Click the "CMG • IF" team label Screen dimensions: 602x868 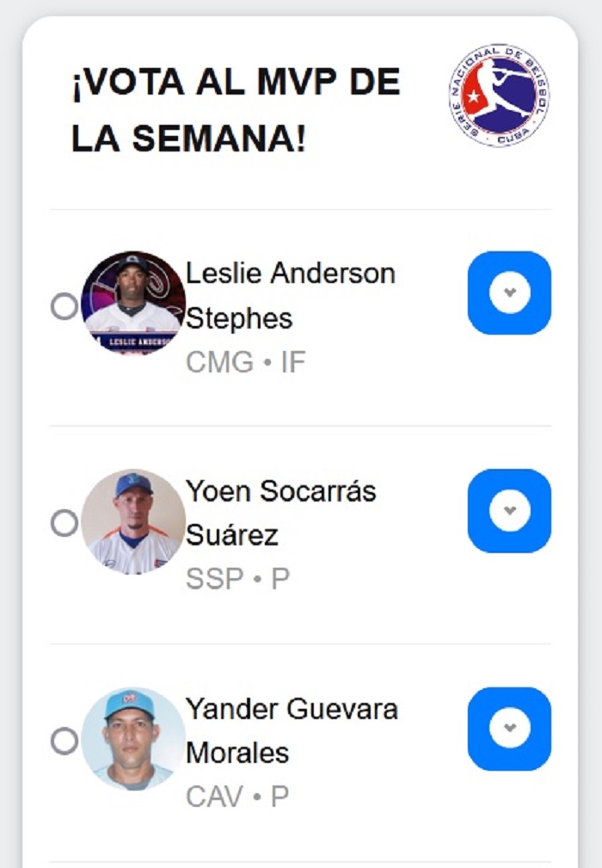(246, 362)
